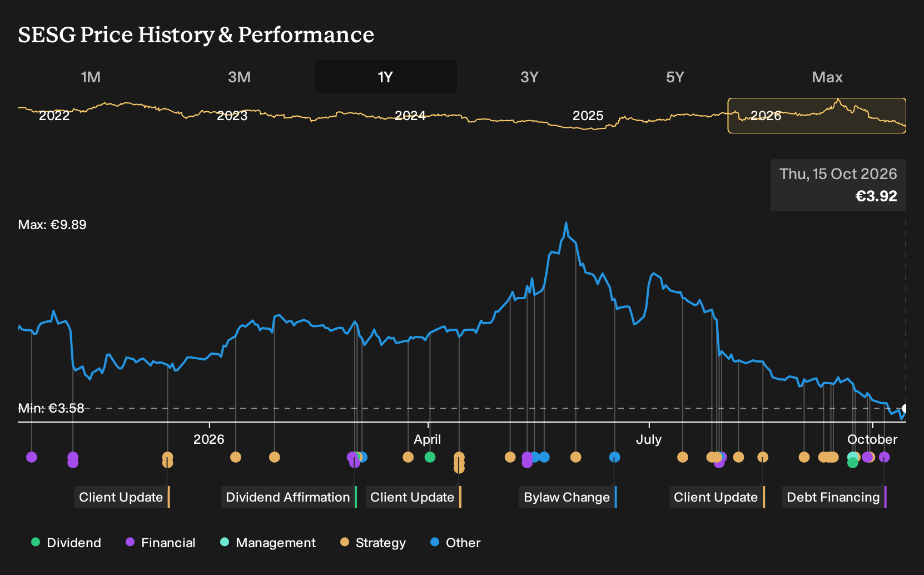Viewport: 924px width, 575px height.
Task: Select the first orange marker after the 2026 tick
Action: pyautogui.click(x=236, y=457)
